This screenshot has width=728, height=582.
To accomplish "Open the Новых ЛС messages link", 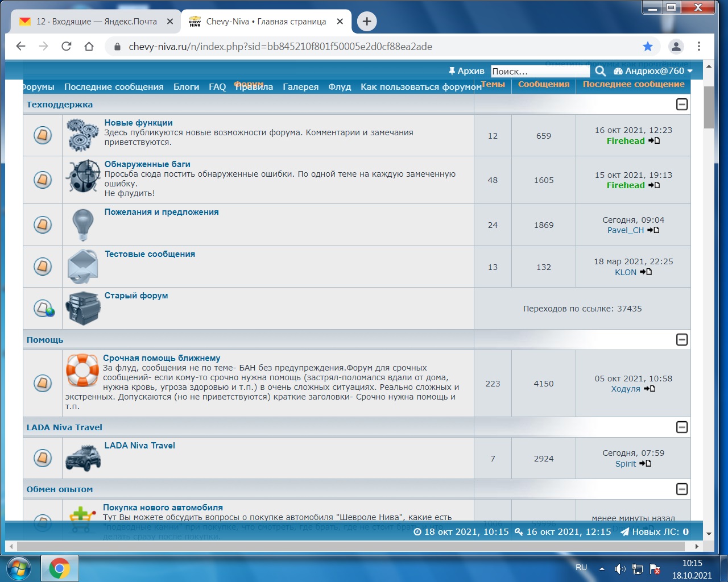I will pos(655,532).
